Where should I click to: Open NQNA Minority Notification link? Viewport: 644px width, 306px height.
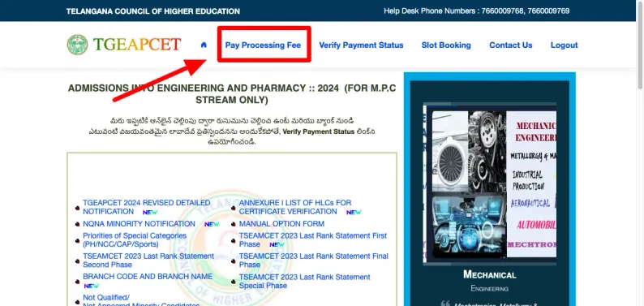[139, 224]
